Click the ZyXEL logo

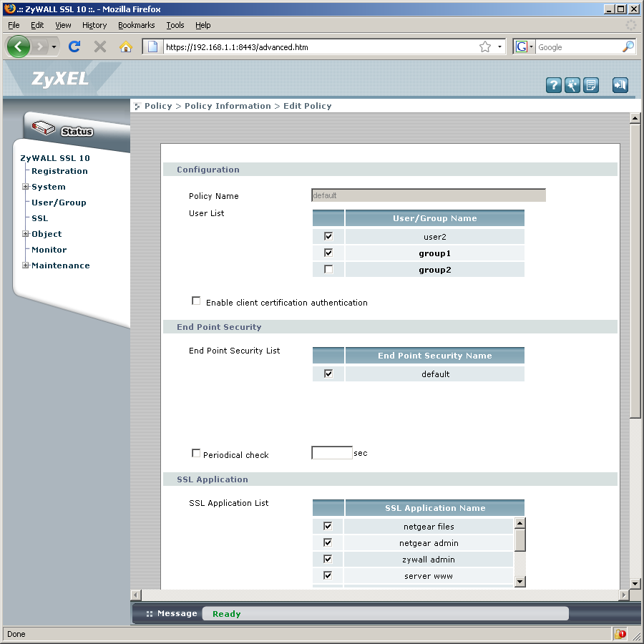click(60, 79)
